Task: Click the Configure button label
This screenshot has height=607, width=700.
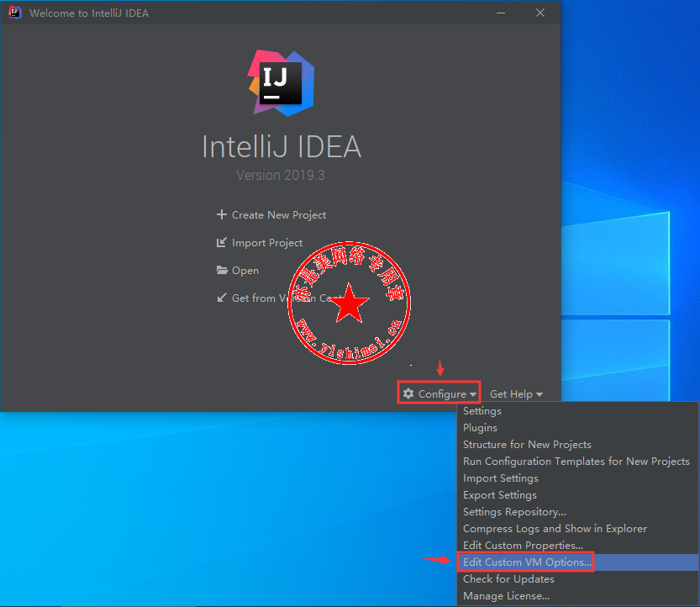Action: [442, 394]
